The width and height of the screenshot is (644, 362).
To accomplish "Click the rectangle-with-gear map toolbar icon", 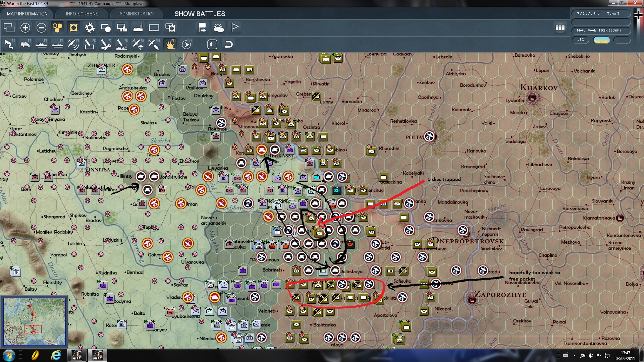I will (170, 27).
